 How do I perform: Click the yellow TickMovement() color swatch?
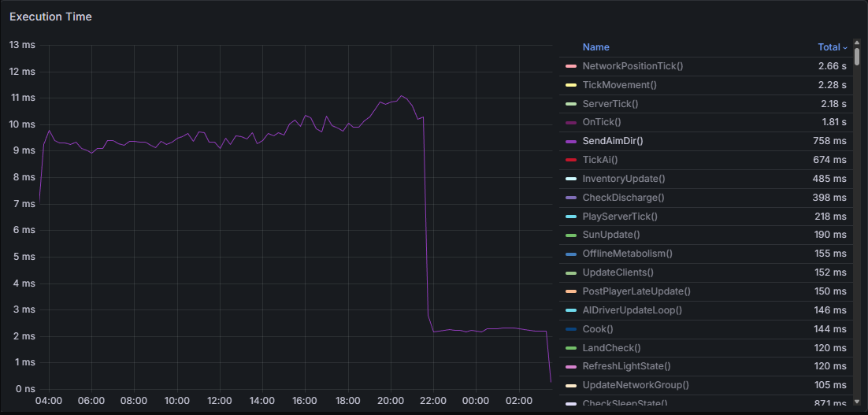(571, 85)
